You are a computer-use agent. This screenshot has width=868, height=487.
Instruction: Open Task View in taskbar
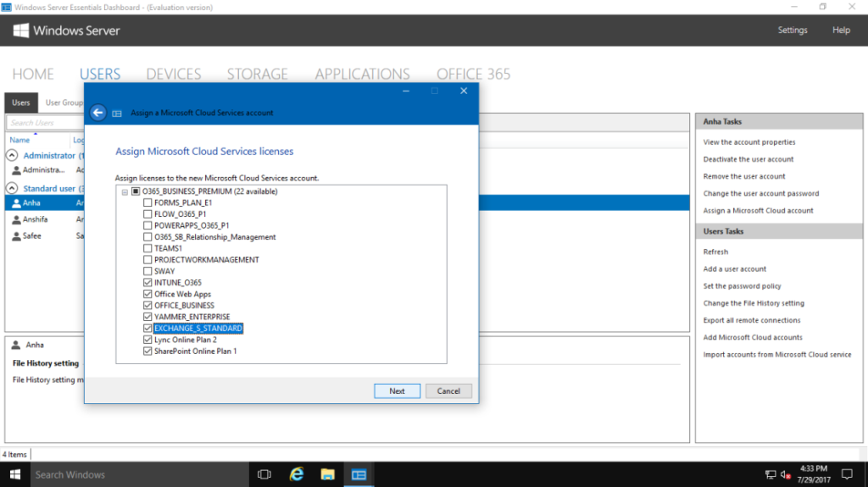coord(264,475)
